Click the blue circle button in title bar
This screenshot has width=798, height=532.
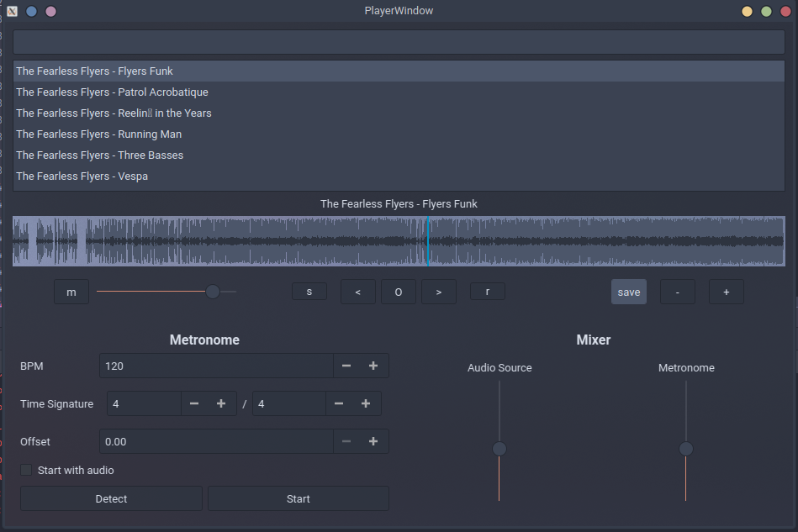click(32, 11)
